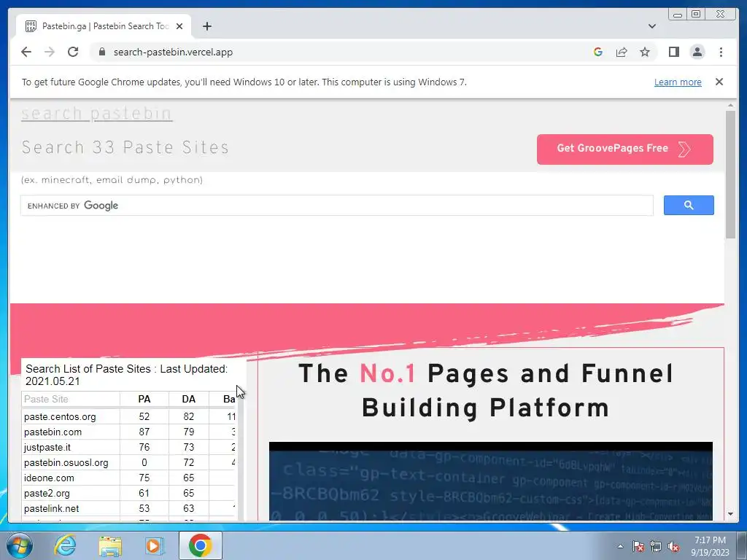Open the Chrome side panel icon
This screenshot has height=560, width=747.
(x=673, y=52)
